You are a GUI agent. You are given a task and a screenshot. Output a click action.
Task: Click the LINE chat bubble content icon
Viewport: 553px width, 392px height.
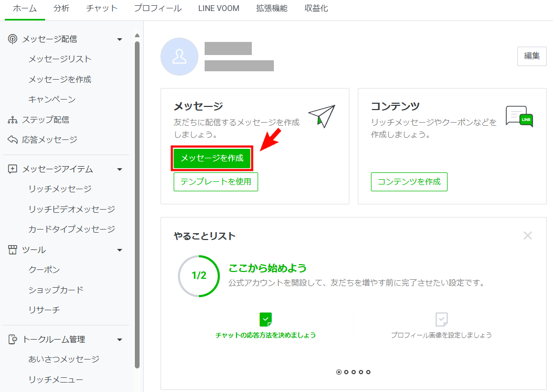[x=519, y=116]
